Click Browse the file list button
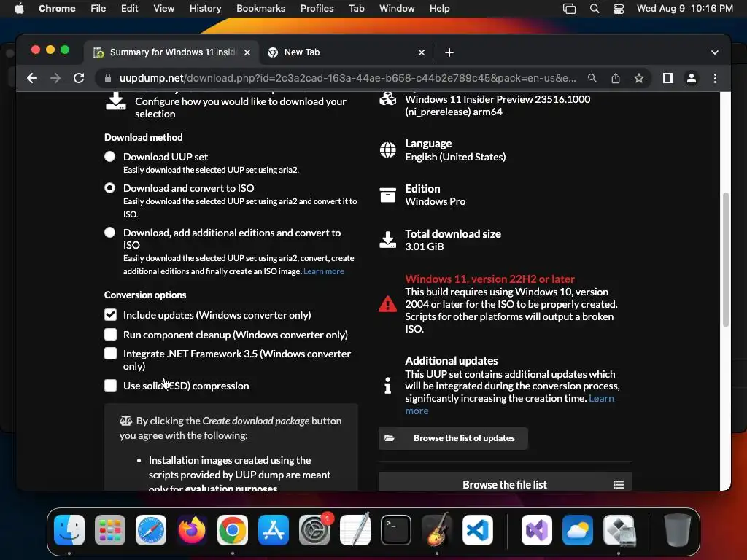 [x=505, y=482]
